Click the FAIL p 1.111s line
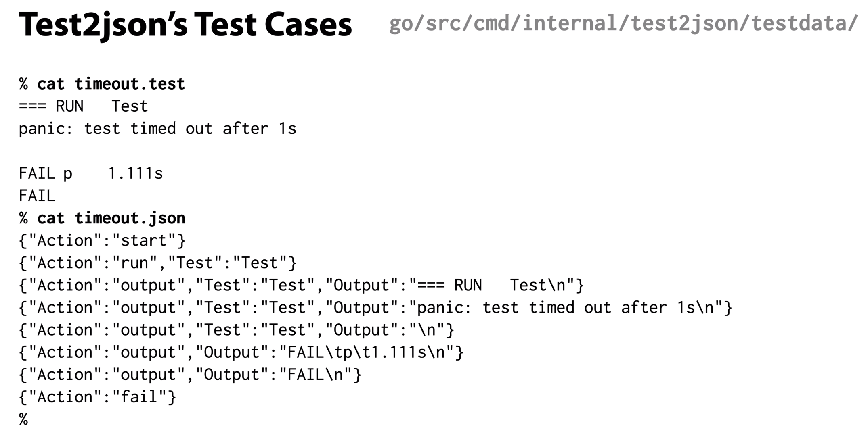The width and height of the screenshot is (868, 442). click(91, 174)
